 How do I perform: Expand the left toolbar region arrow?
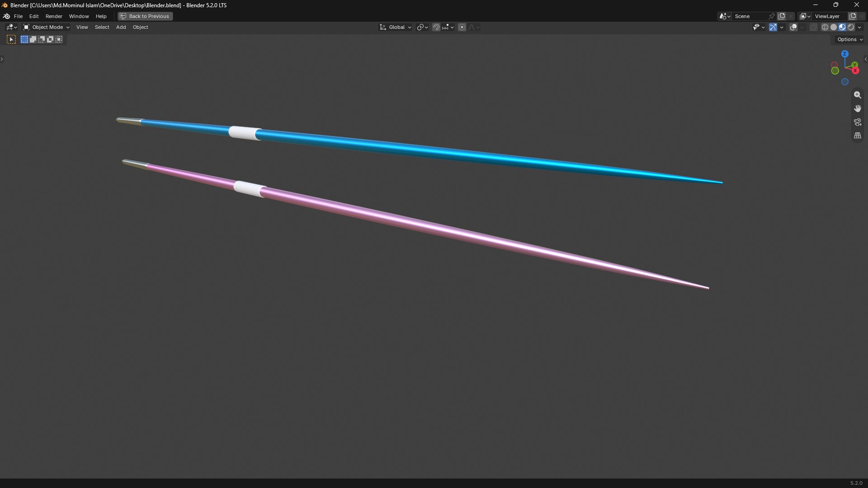pyautogui.click(x=2, y=59)
